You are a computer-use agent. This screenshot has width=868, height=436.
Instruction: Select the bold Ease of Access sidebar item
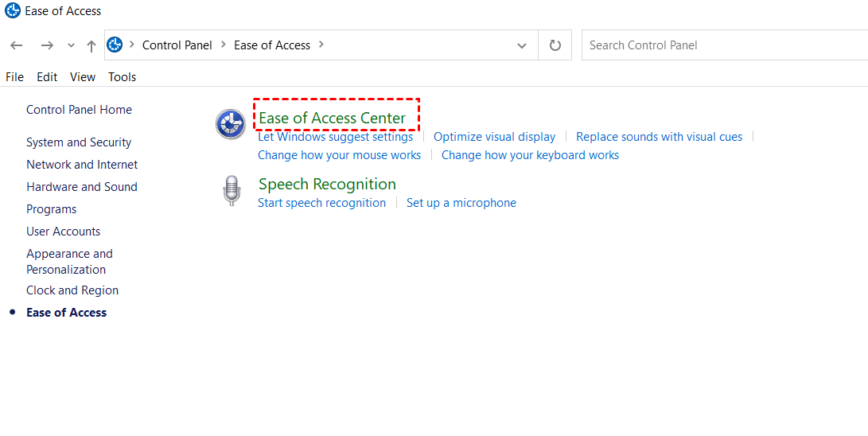pos(66,312)
